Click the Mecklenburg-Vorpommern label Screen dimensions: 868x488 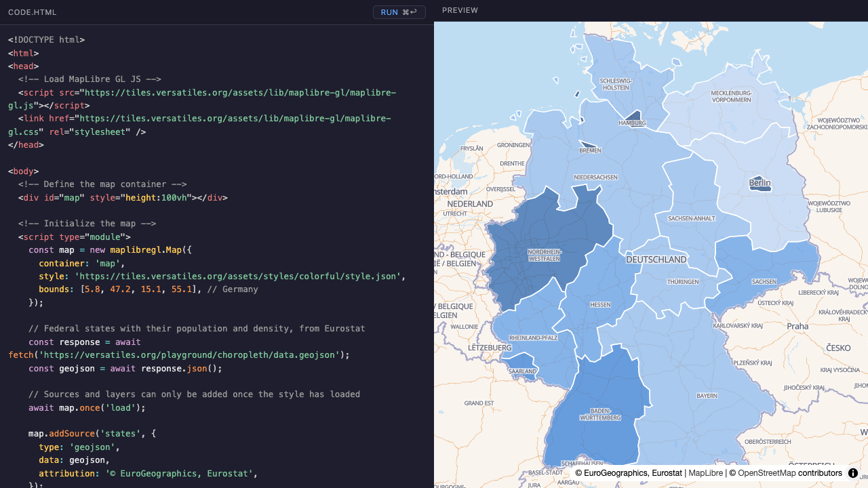(x=731, y=96)
